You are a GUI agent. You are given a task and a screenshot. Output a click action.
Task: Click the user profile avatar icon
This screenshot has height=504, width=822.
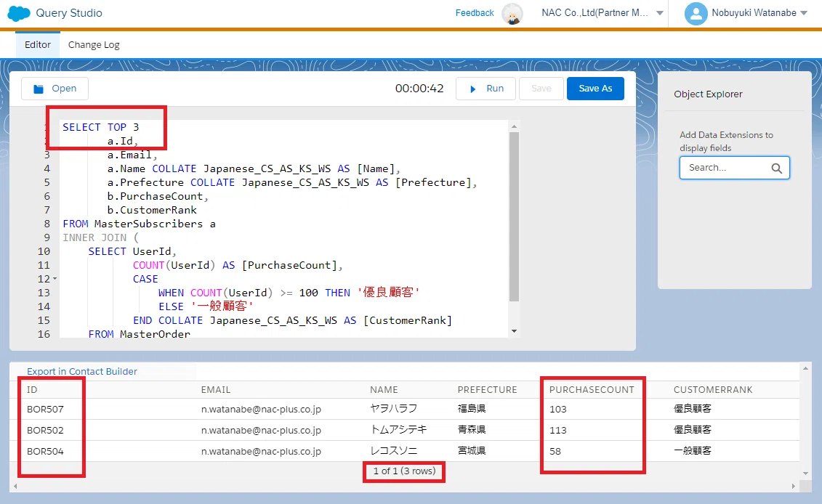pyautogui.click(x=696, y=14)
